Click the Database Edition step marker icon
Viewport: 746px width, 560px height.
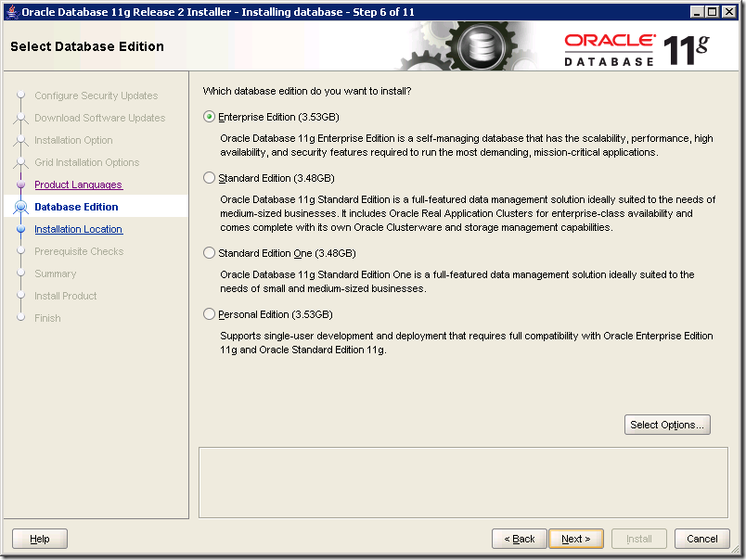20,207
